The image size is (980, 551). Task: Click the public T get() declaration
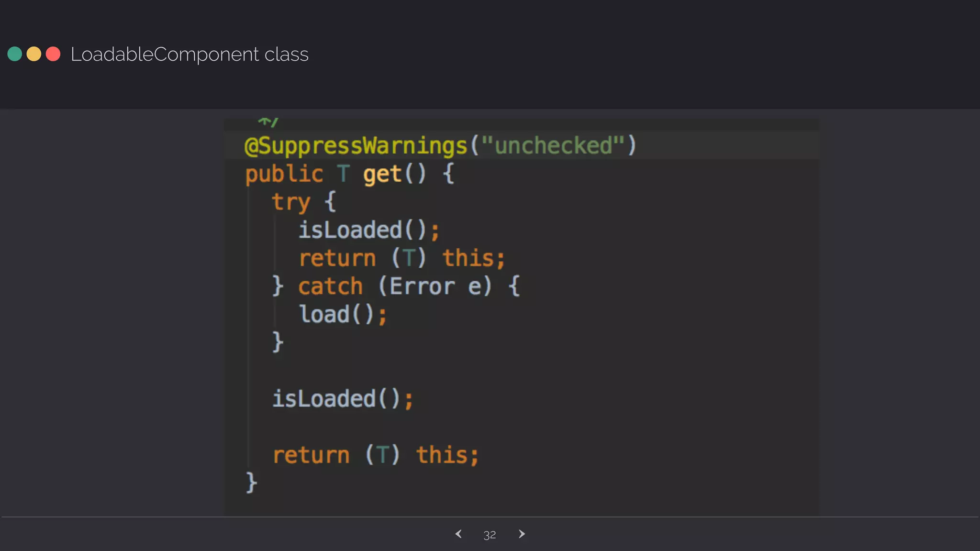(x=349, y=174)
